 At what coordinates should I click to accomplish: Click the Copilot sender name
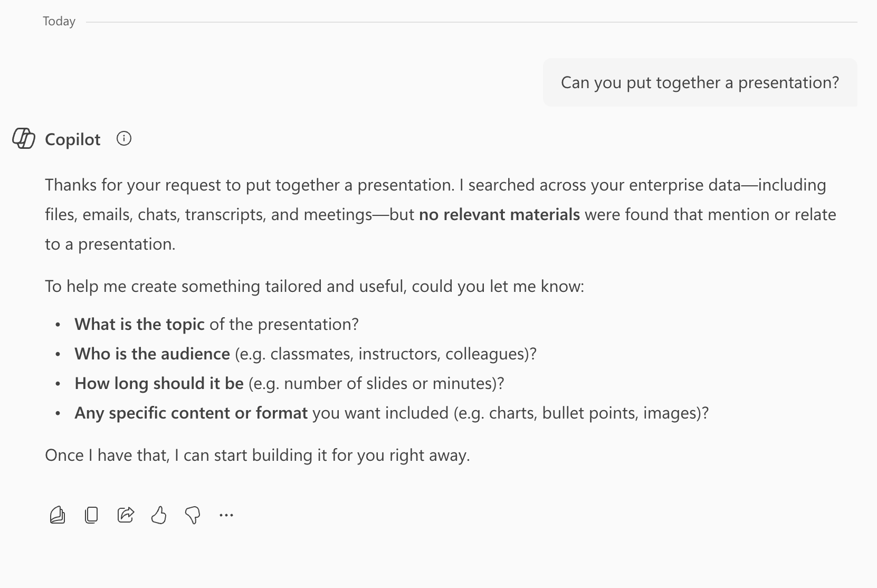72,139
